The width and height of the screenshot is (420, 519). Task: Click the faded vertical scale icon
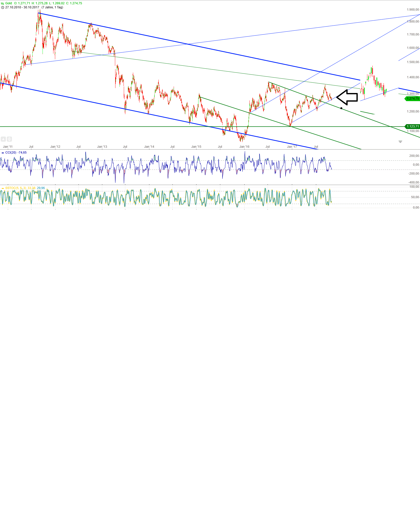coord(9,139)
